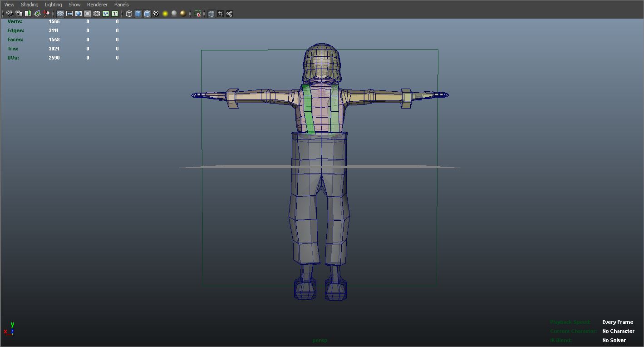Click the Select Camera icon
This screenshot has width=644, height=347.
tap(10, 14)
